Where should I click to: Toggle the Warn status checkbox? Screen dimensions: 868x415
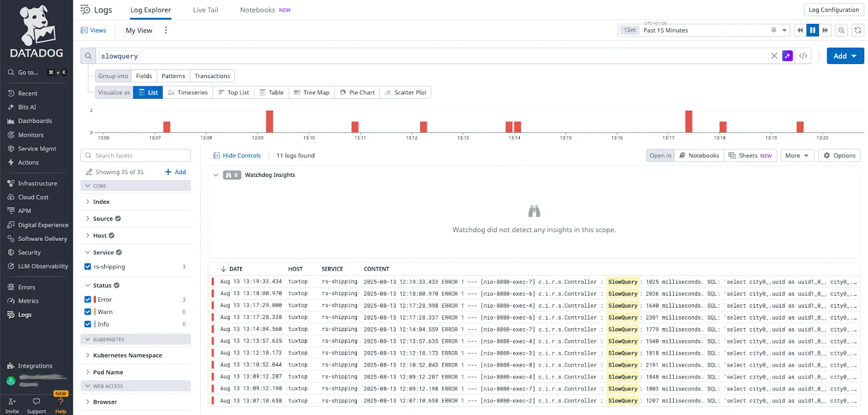coord(88,312)
